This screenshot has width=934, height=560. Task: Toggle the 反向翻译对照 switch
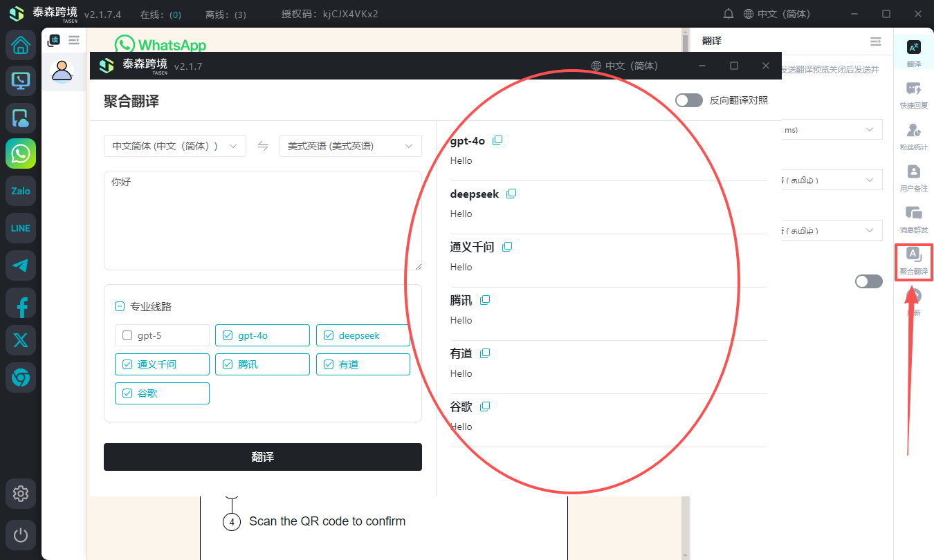(688, 100)
